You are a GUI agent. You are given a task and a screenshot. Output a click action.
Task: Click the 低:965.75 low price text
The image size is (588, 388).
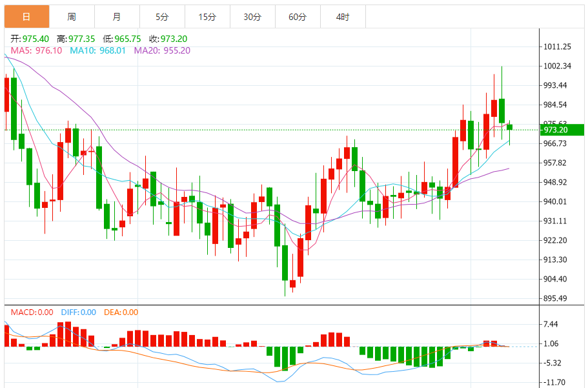pos(122,39)
